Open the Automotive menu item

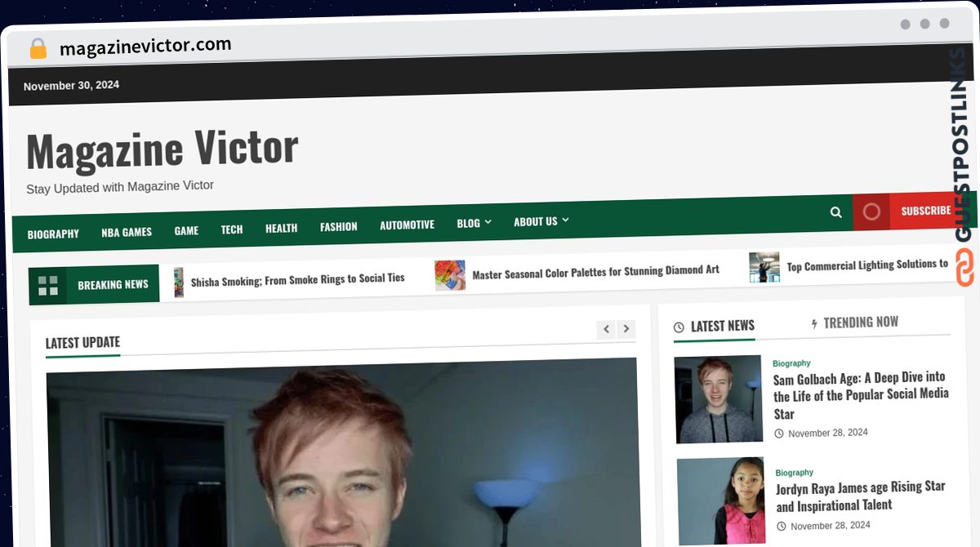point(407,225)
